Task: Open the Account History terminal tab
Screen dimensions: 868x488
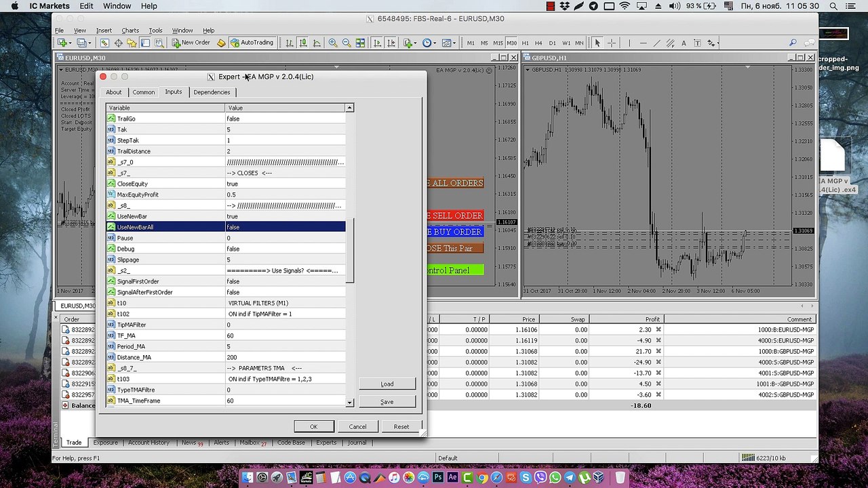Action: 149,443
